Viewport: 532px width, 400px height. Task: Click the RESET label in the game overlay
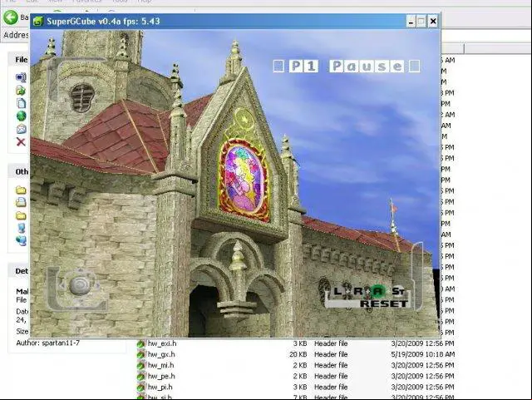coord(384,304)
